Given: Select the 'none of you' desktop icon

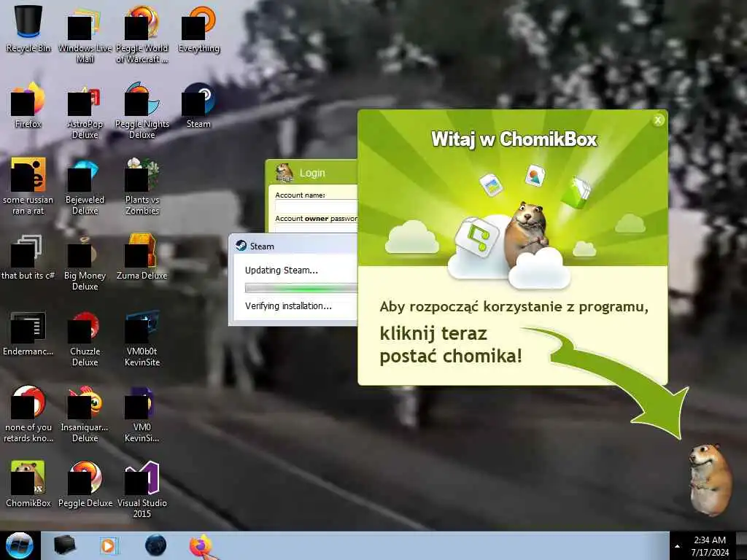Looking at the screenshot, I should click(x=28, y=414).
